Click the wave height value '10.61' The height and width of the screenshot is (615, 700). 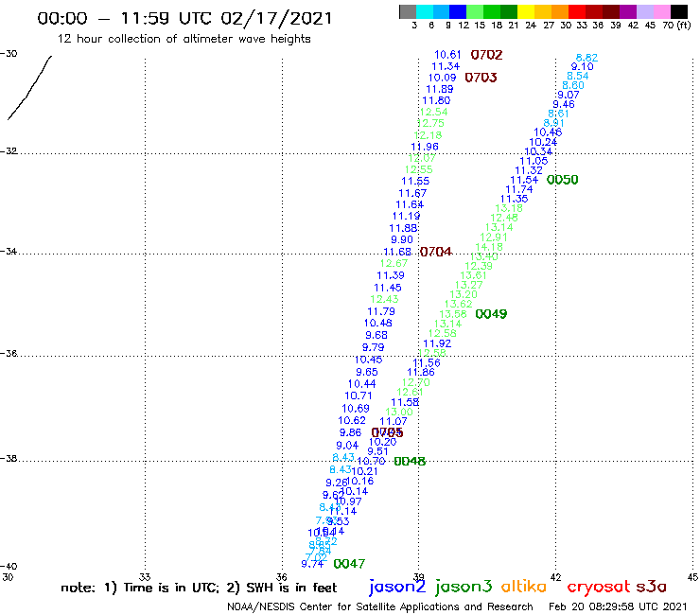click(x=447, y=55)
